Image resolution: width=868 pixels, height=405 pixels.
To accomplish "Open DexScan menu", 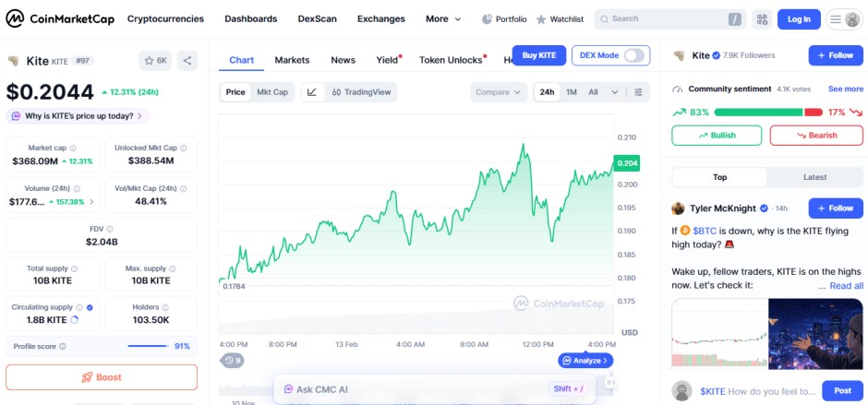I will [318, 18].
